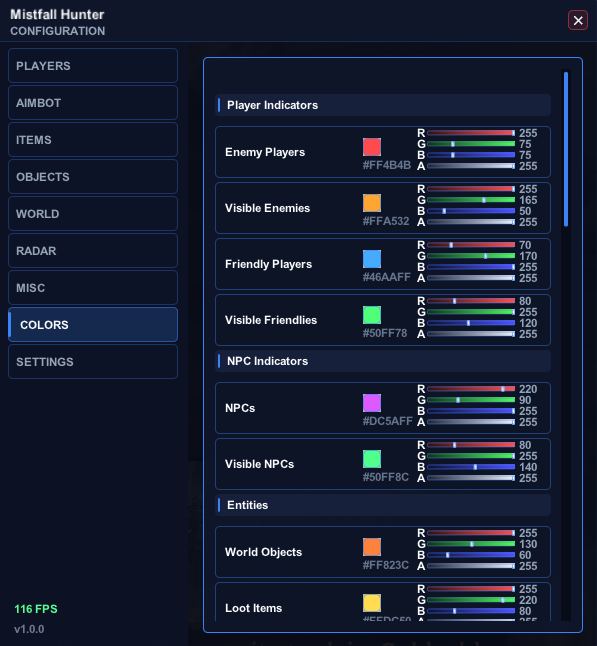
Task: Open the PLAYERS configuration tab
Action: (93, 66)
